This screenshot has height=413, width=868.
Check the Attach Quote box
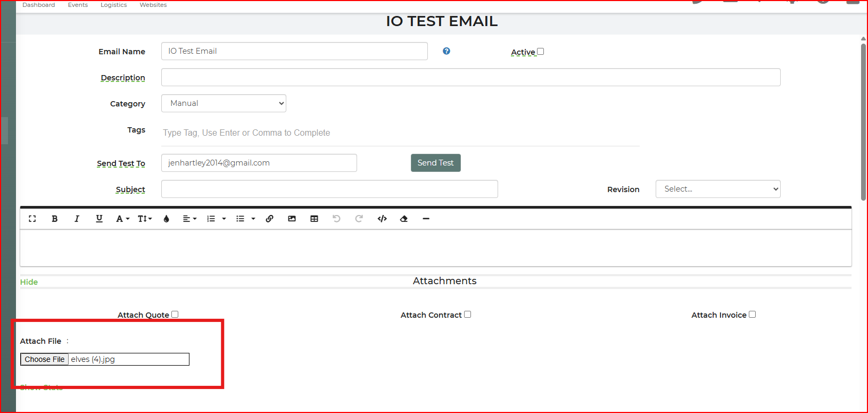coord(175,315)
